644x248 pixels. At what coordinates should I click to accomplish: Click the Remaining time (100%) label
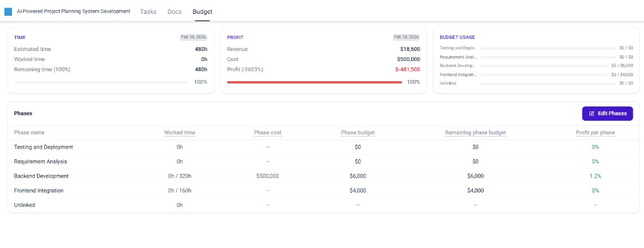pos(42,69)
